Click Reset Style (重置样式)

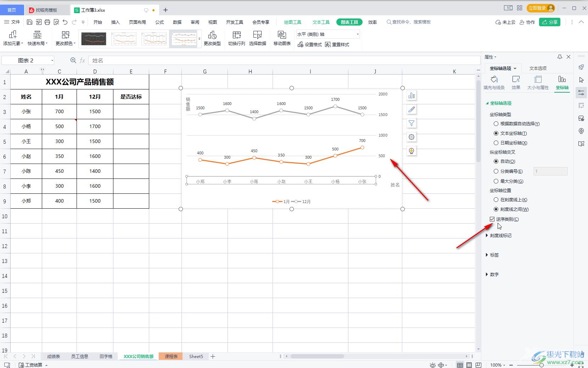tap(337, 44)
